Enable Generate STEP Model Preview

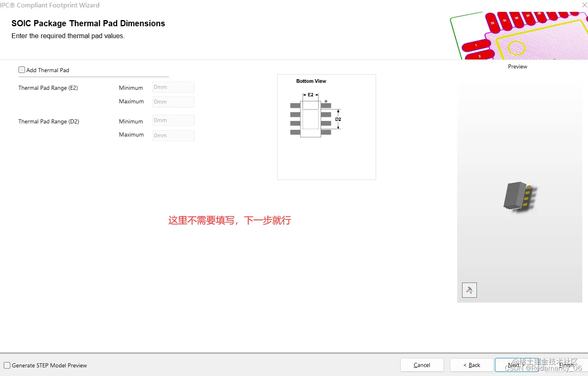pyautogui.click(x=7, y=365)
